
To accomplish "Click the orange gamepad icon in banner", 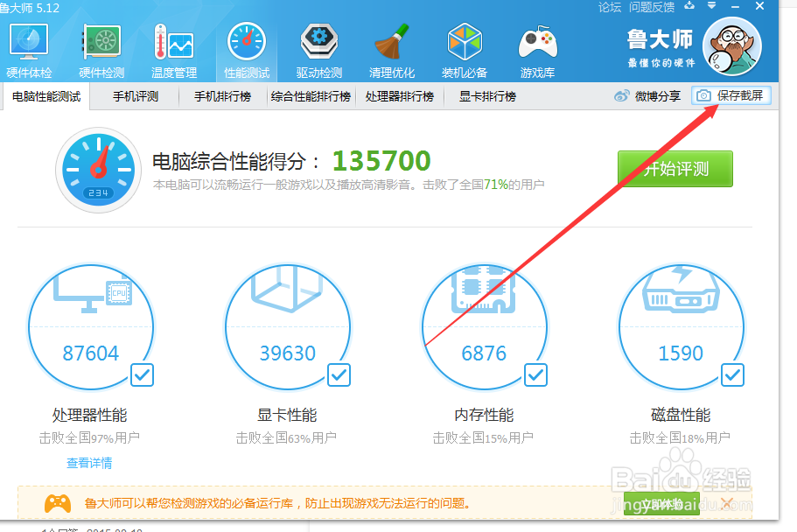I will pos(58,503).
